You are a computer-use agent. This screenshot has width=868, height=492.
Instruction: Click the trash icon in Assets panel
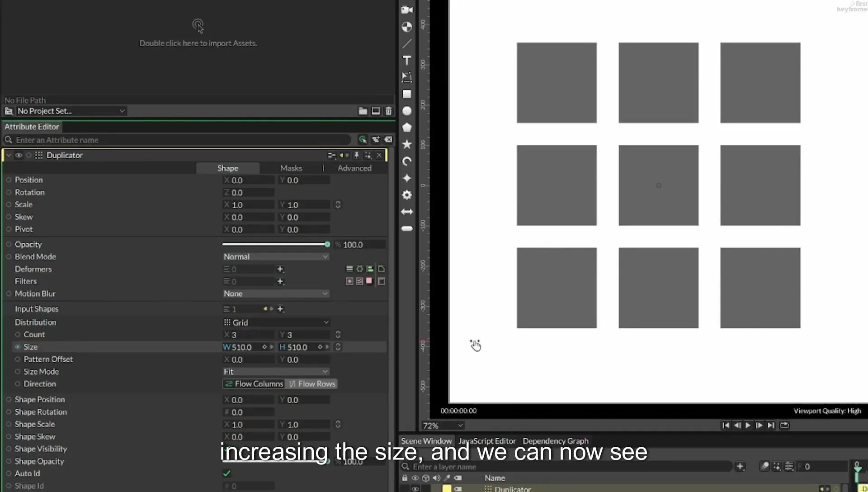pos(388,111)
